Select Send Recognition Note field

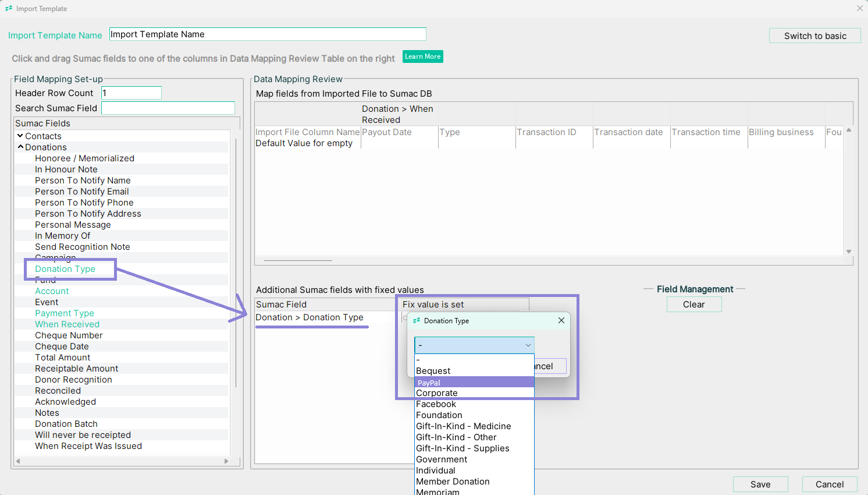(x=83, y=247)
